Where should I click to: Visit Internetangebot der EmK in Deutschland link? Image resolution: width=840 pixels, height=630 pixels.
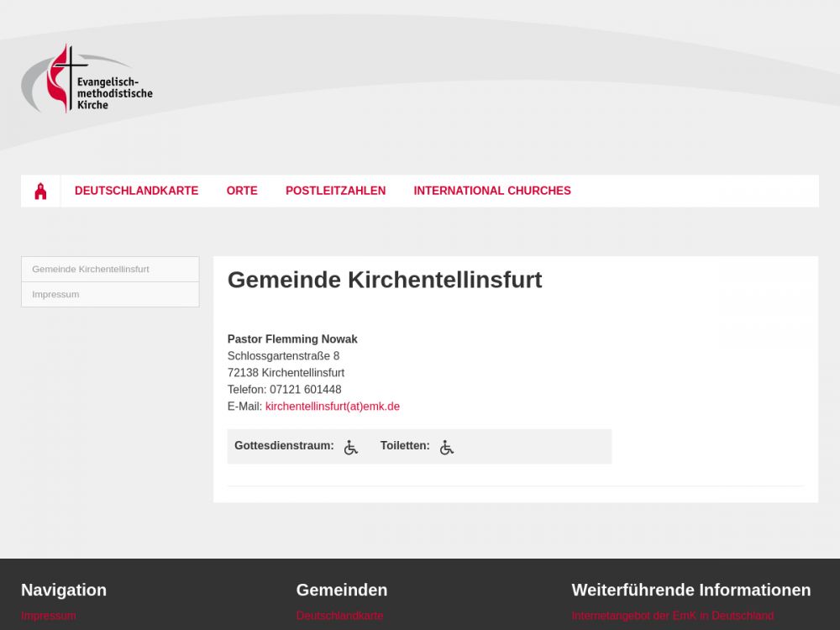tap(672, 616)
